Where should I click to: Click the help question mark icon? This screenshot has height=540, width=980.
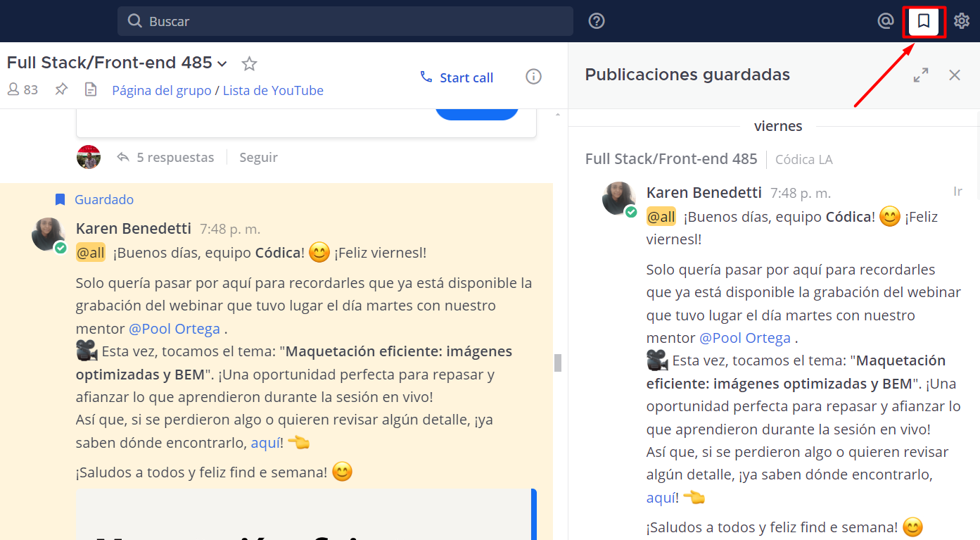coord(596,20)
